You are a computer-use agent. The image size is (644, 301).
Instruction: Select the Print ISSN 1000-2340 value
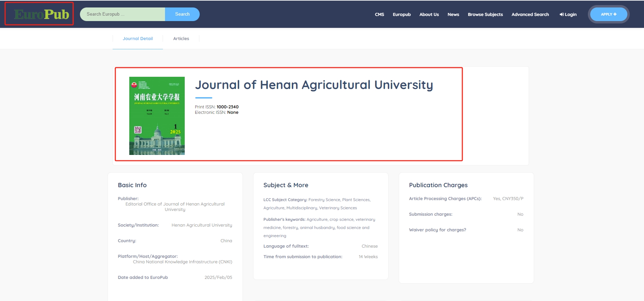tap(228, 107)
